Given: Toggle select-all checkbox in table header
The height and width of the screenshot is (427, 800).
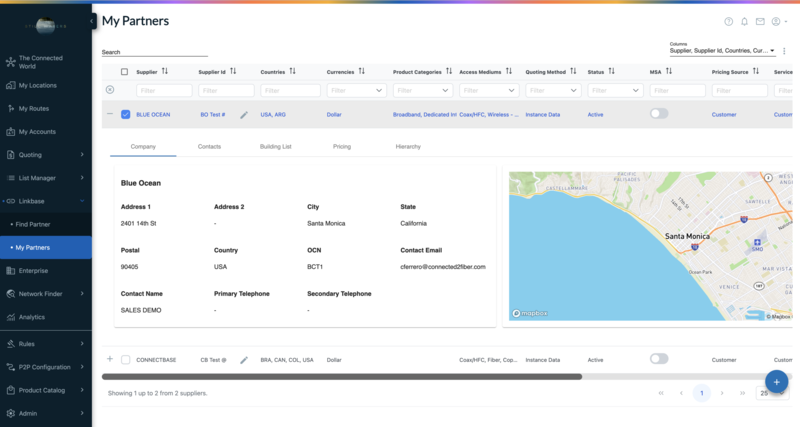Looking at the screenshot, I should coord(124,72).
